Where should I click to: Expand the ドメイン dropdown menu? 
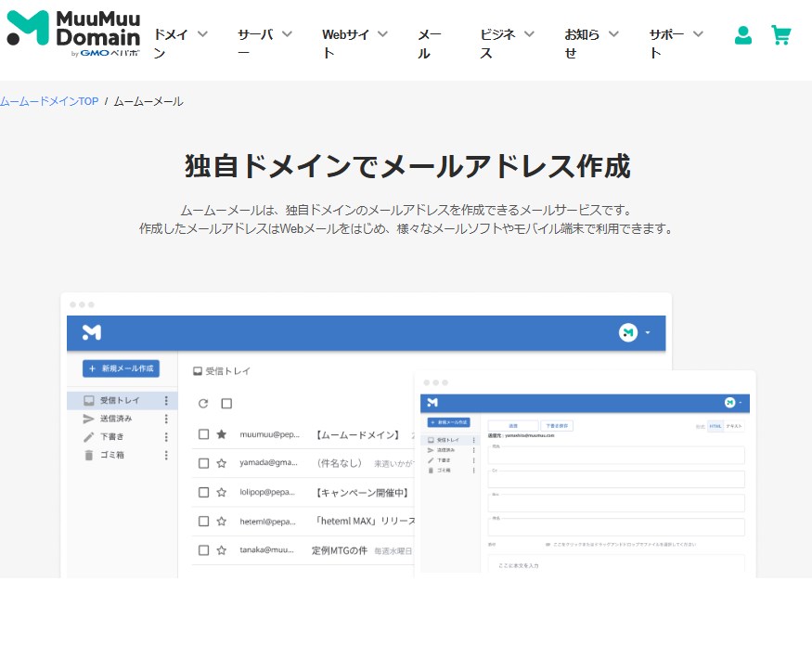click(202, 34)
